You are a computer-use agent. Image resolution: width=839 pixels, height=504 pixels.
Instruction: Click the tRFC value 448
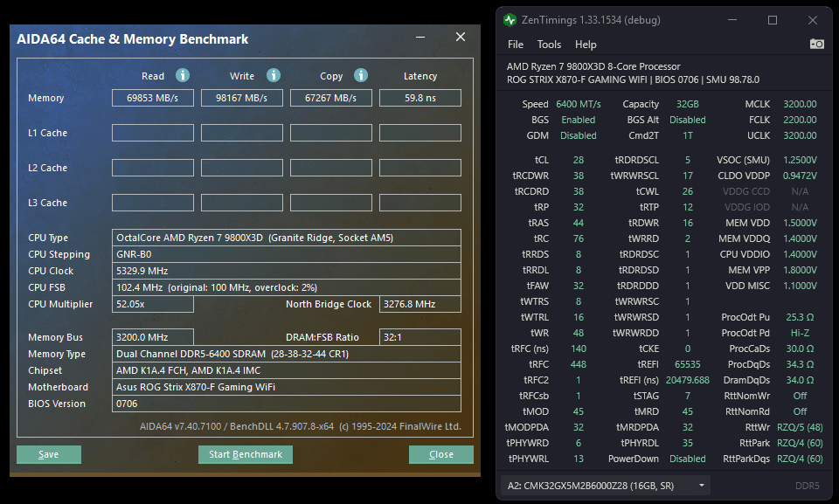tap(579, 364)
